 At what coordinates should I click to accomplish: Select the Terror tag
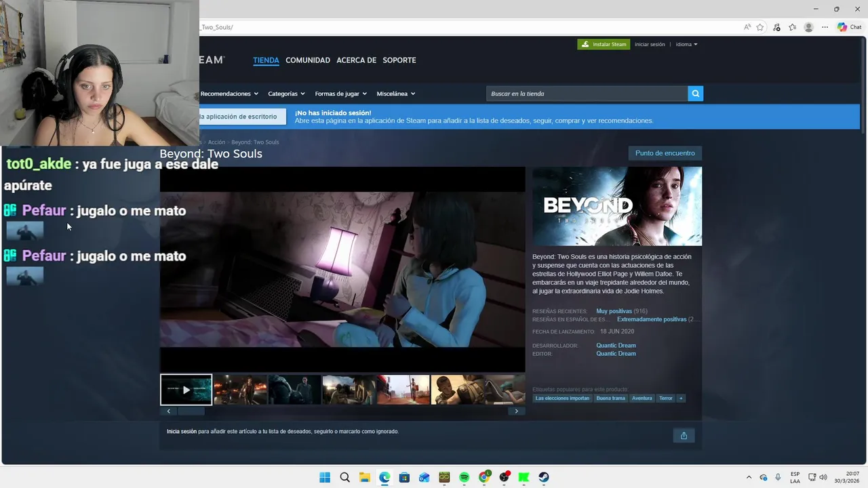click(666, 399)
